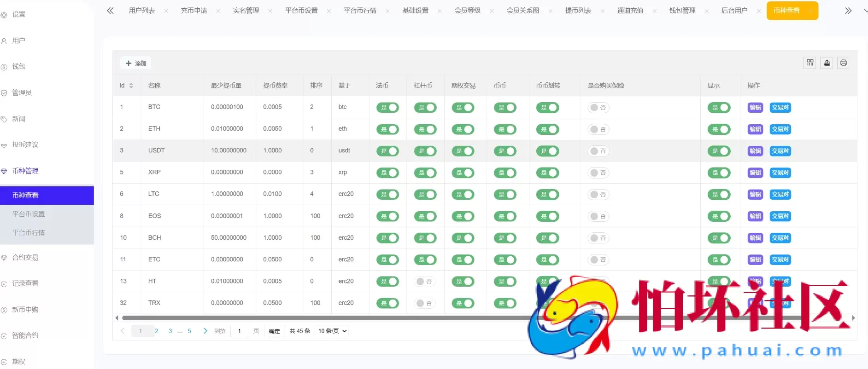
Task: Close the 充币申请 tab
Action: (x=218, y=11)
